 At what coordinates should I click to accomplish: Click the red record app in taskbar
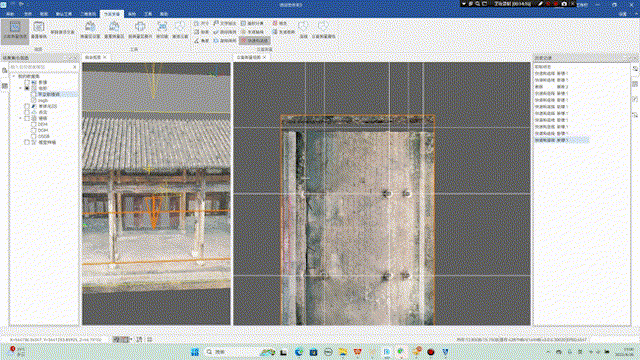click(431, 352)
